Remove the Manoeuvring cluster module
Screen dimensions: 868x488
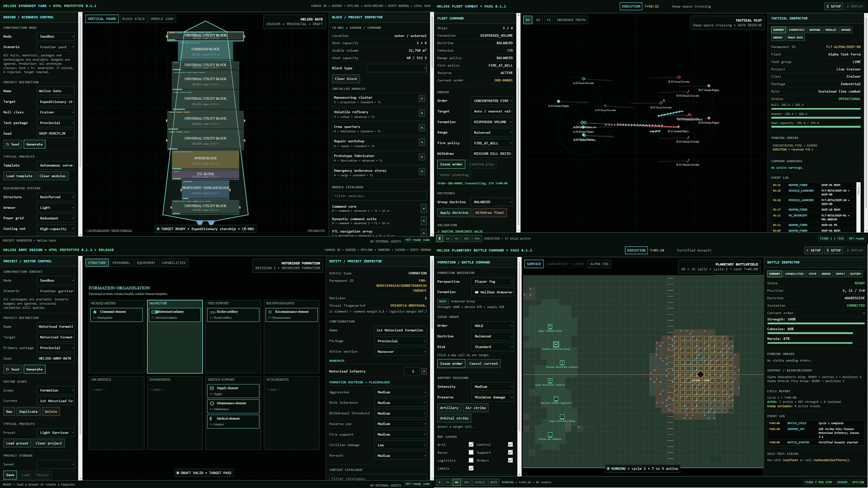pos(422,99)
